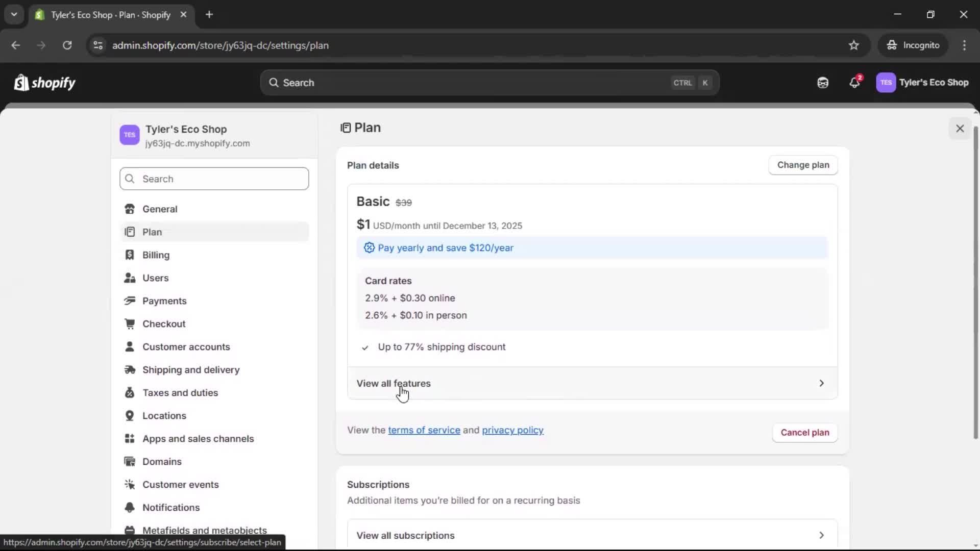Click the Locations pin icon

click(130, 416)
